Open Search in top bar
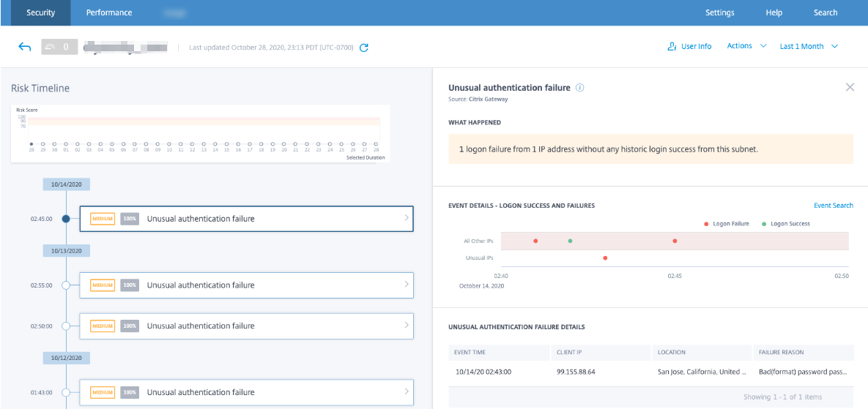This screenshot has width=868, height=409. point(826,12)
